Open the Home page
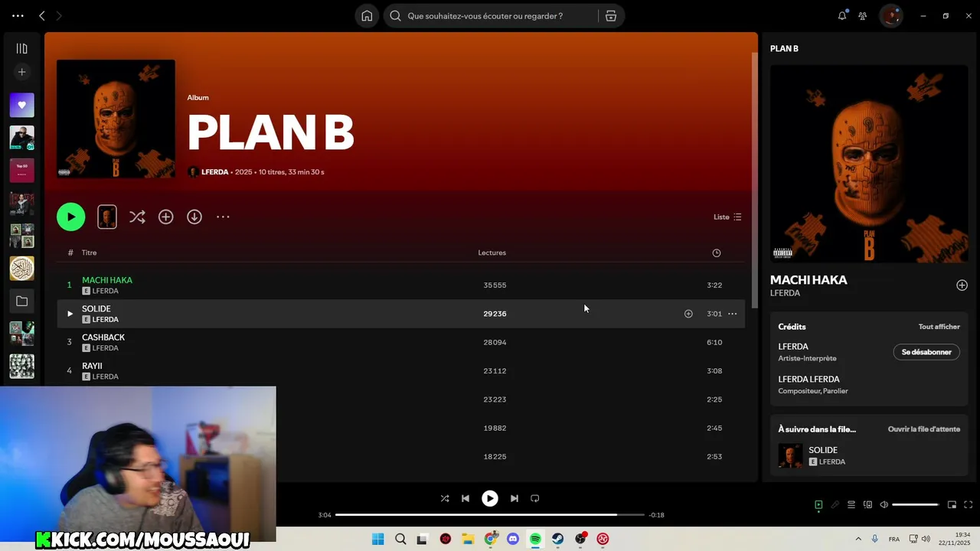This screenshot has width=980, height=551. [x=367, y=16]
